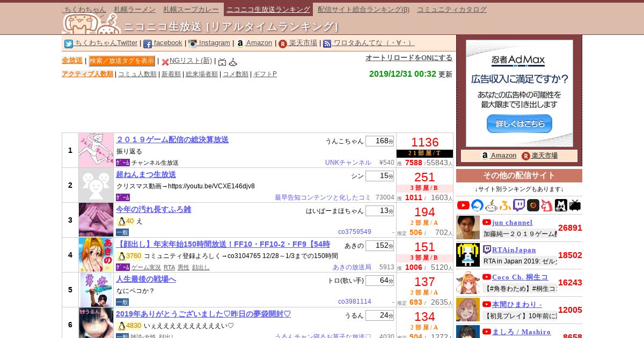The image size is (644, 338).
Task: Open the UNKチャンネル link
Action: tap(348, 163)
